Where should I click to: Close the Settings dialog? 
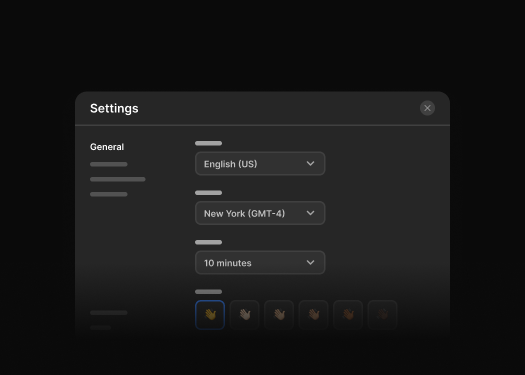pyautogui.click(x=427, y=108)
